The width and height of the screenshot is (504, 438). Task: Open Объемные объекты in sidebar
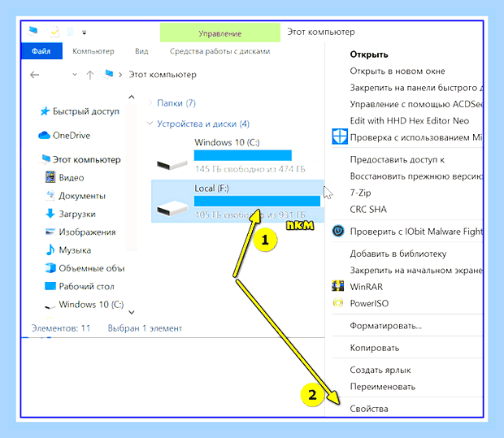92,268
